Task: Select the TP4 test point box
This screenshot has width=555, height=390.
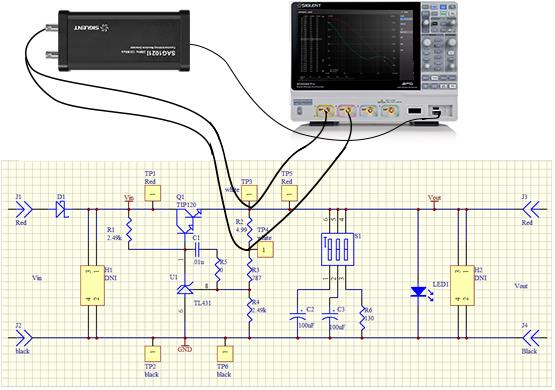Action: click(x=265, y=250)
